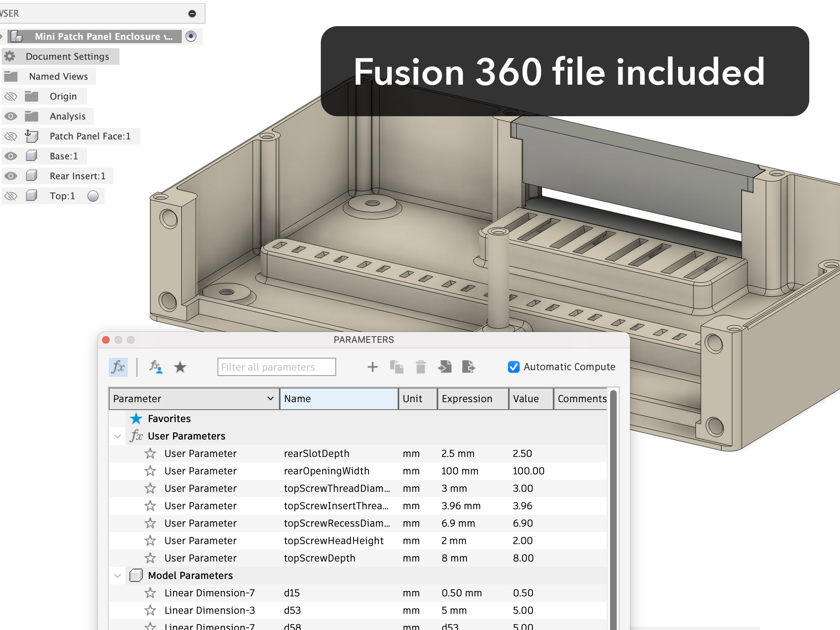Click the copy parameters icon

(396, 367)
